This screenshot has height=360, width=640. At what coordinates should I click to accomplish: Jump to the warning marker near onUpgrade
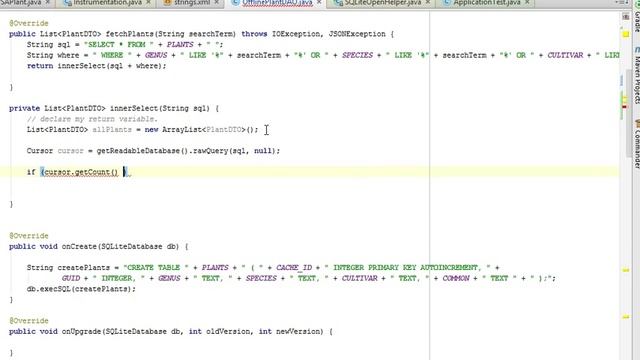coord(625,316)
